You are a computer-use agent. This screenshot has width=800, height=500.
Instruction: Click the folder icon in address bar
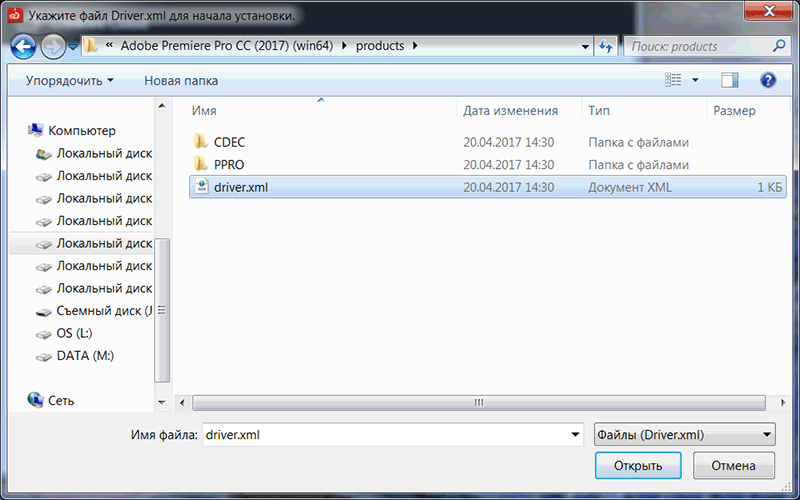(x=91, y=46)
